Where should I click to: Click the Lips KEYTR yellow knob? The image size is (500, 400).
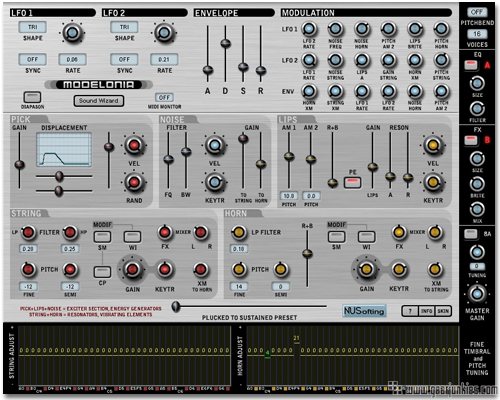(433, 182)
